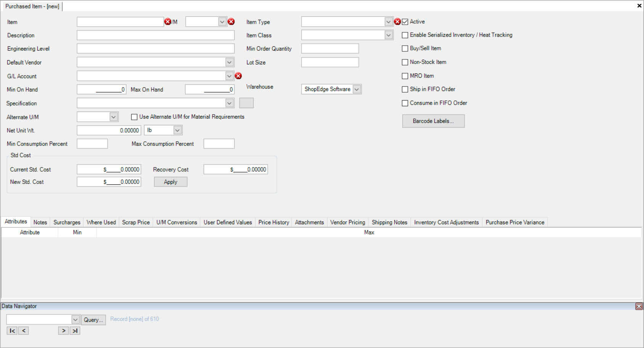644x348 pixels.
Task: Click the Attribute column header
Action: coord(30,232)
